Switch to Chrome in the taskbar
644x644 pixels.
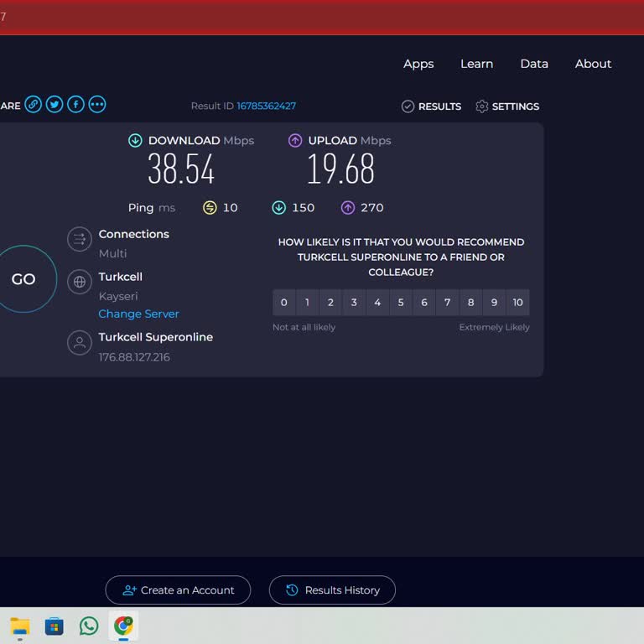(123, 626)
